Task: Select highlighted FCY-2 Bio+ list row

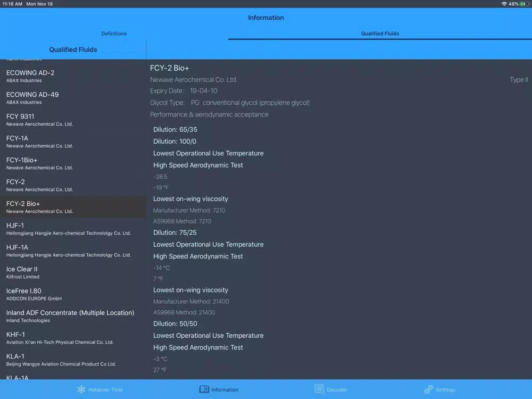Action: tap(73, 207)
